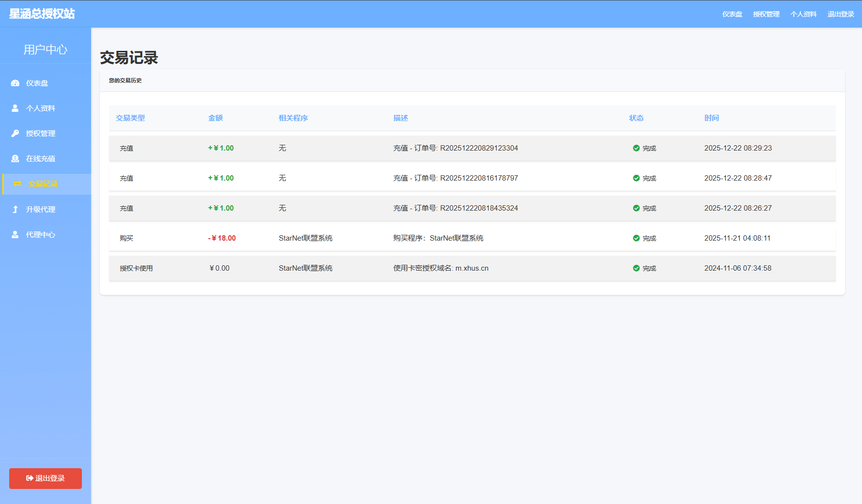The width and height of the screenshot is (862, 504).
Task: Click the 状态 column header
Action: (x=636, y=118)
